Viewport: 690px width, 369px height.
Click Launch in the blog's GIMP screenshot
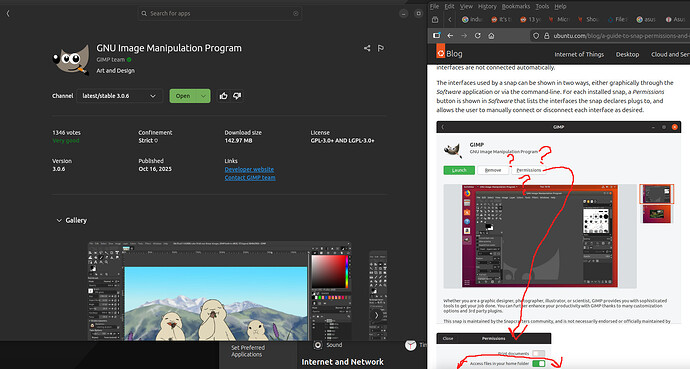point(459,170)
